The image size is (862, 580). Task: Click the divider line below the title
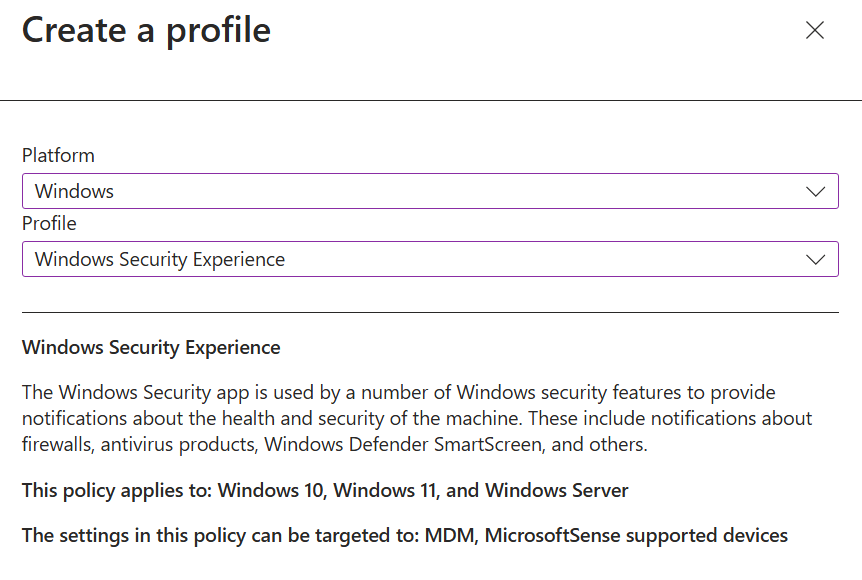431,100
